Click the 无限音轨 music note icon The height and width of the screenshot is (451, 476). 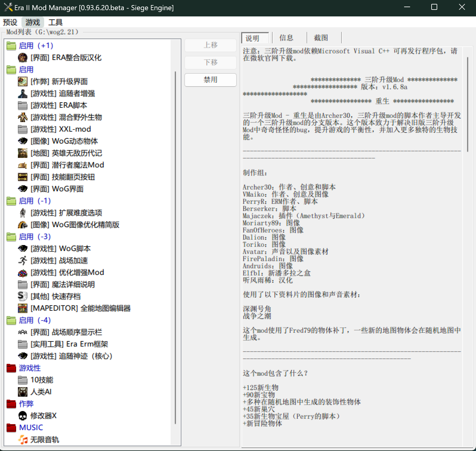(x=23, y=440)
